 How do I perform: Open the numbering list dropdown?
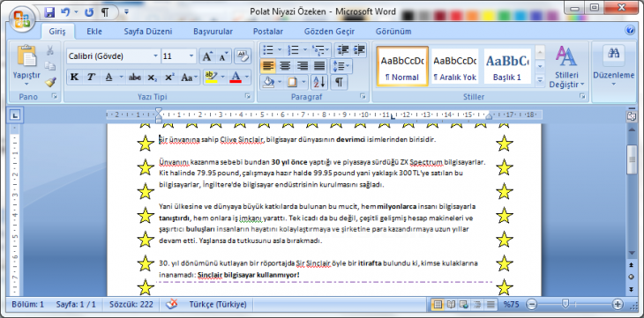(x=304, y=50)
